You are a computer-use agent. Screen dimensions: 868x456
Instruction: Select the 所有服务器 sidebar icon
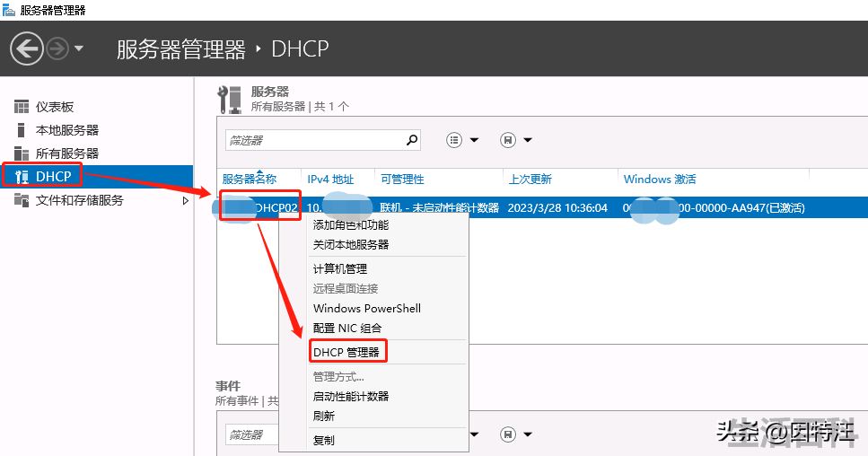point(21,153)
